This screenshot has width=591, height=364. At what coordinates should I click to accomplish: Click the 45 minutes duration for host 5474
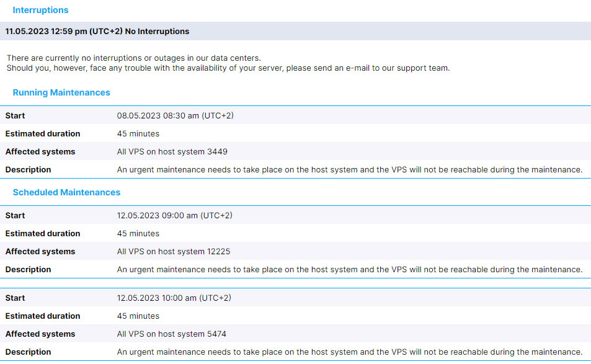pos(138,316)
